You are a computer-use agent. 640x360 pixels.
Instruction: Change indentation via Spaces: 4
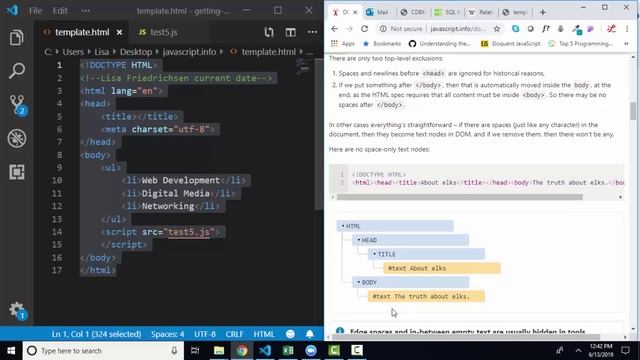point(167,334)
